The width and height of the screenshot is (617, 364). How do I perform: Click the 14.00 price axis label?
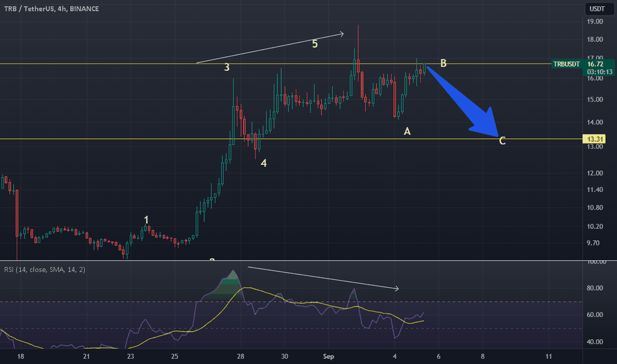(x=595, y=122)
